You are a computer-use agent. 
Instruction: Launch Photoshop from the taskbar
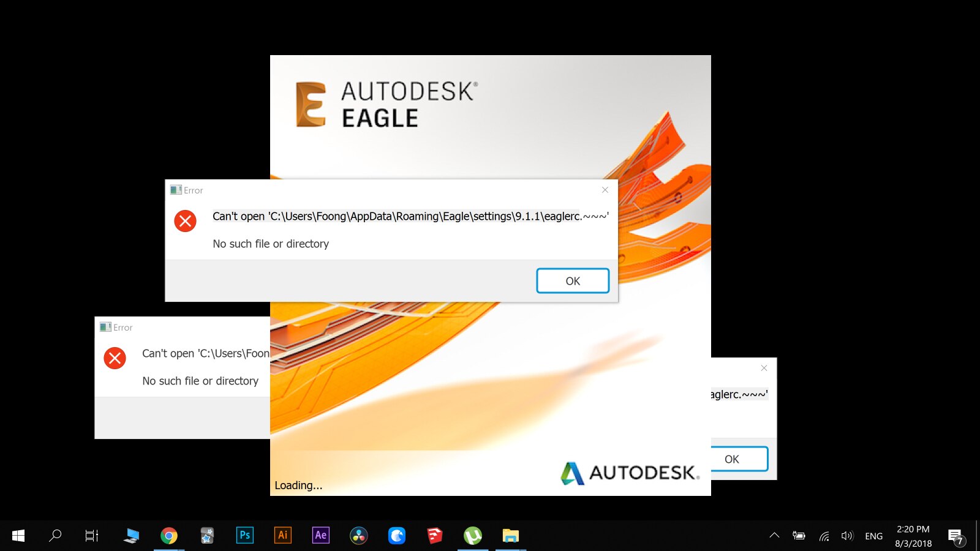[x=245, y=536]
